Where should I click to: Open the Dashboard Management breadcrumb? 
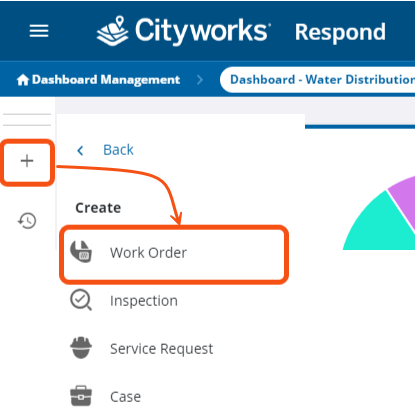pos(106,80)
